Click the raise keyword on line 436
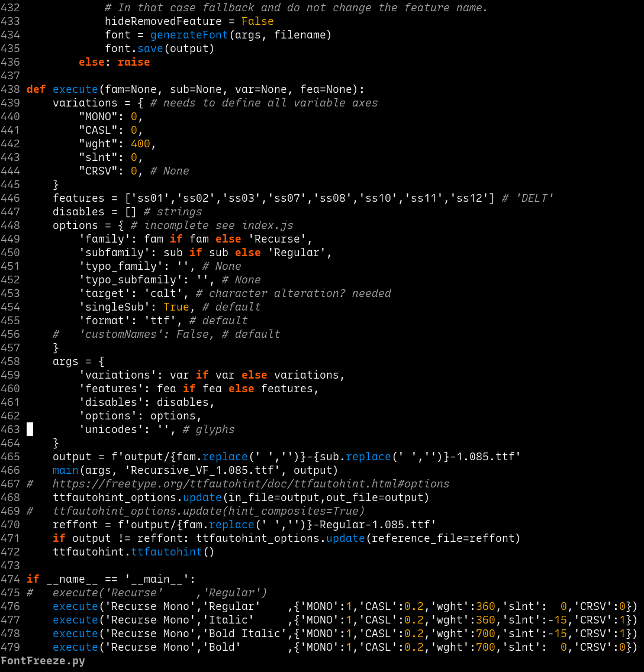644x672 pixels. [x=134, y=62]
